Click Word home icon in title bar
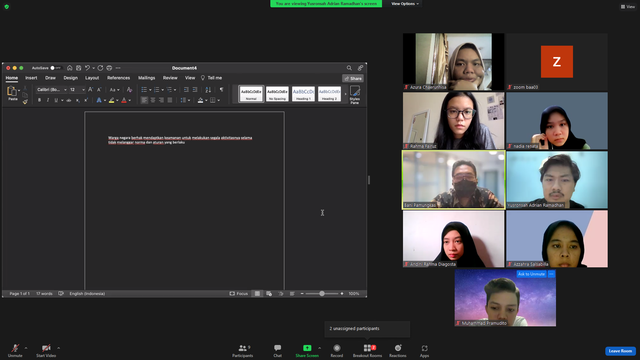Image resolution: width=640 pixels, height=360 pixels. 70,68
